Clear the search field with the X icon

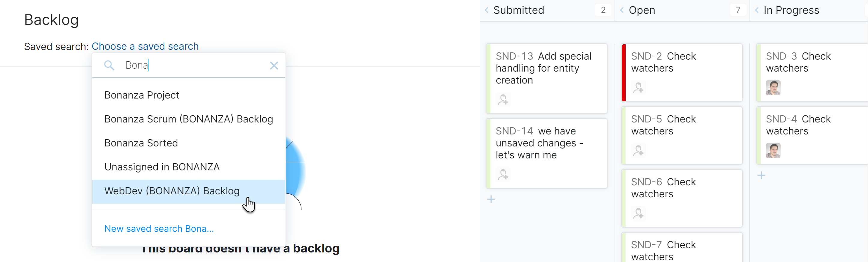(274, 66)
